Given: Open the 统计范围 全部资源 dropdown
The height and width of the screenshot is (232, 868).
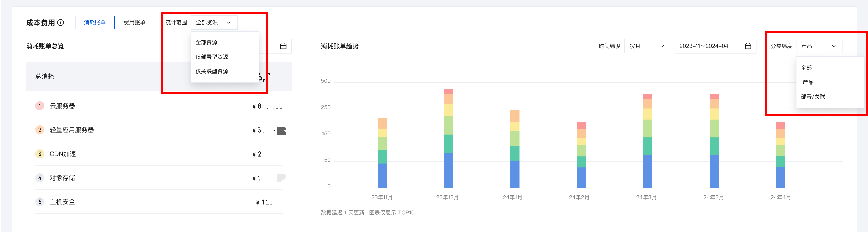Looking at the screenshot, I should click(214, 23).
